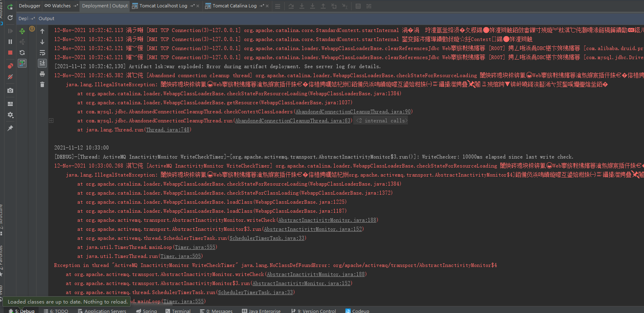Switch to the Debugger tab
The image size is (644, 313).
[30, 6]
